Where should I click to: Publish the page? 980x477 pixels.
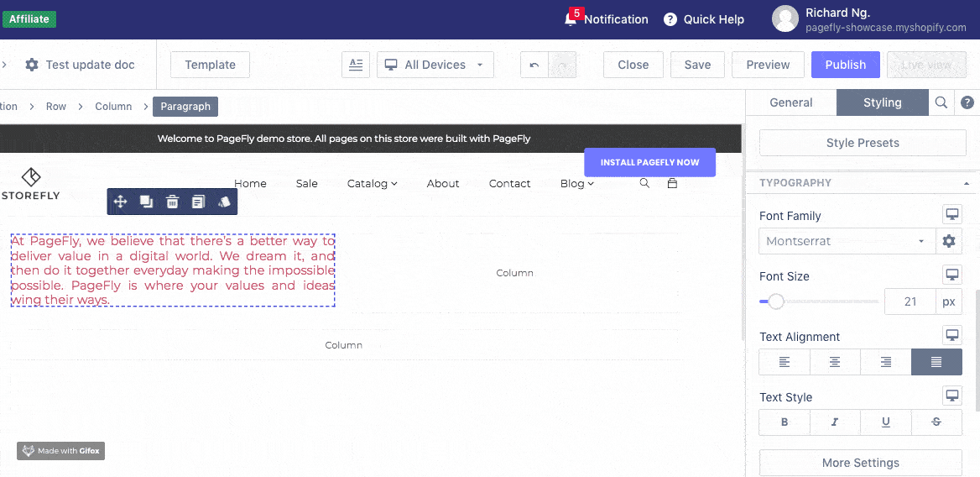pyautogui.click(x=846, y=65)
